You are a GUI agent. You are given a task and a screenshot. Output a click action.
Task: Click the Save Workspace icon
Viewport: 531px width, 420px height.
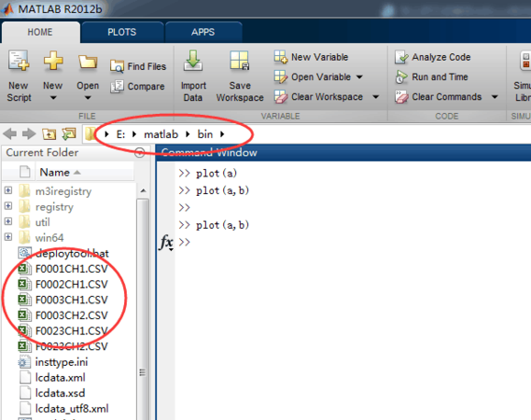click(240, 61)
